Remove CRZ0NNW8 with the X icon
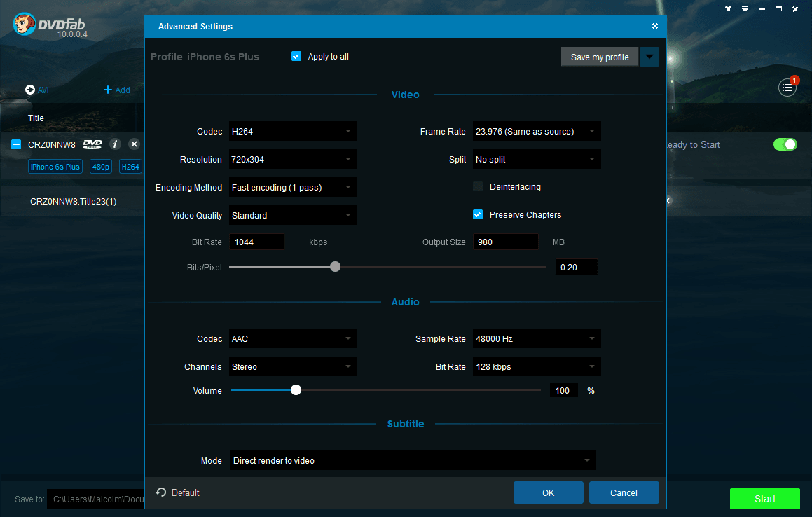Image resolution: width=812 pixels, height=517 pixels. (x=135, y=144)
